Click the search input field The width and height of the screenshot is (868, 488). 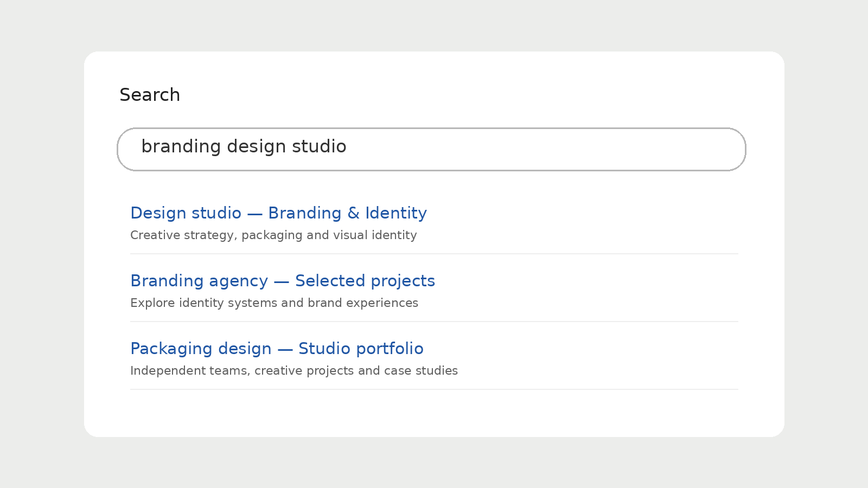coord(431,149)
